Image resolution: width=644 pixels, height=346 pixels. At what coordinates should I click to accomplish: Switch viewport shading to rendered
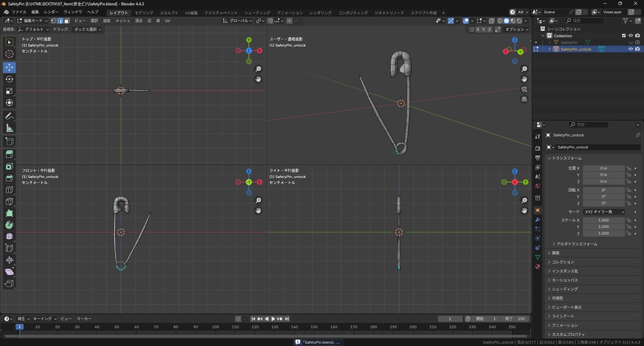519,21
